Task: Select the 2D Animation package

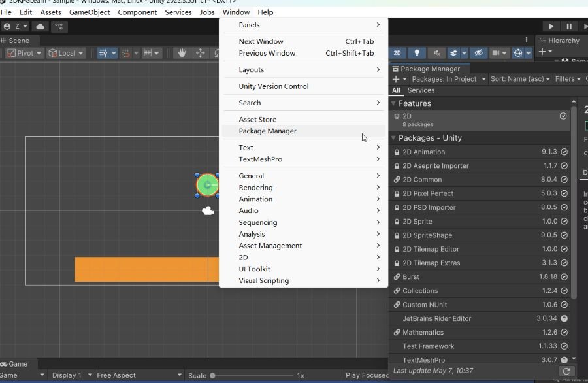Action: tap(480, 152)
